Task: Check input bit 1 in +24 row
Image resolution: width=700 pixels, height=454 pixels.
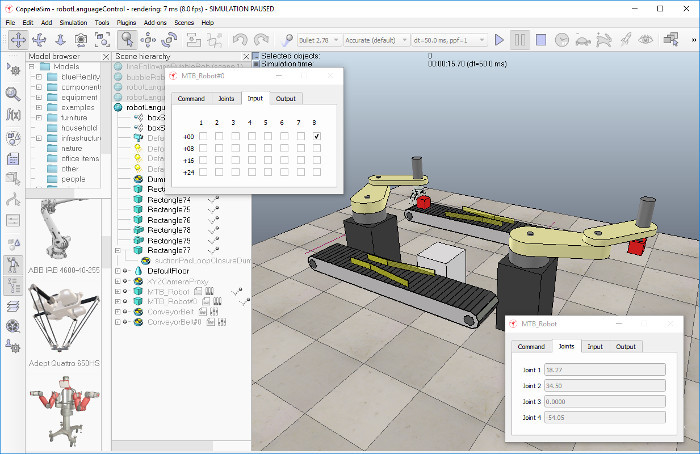Action: click(203, 172)
